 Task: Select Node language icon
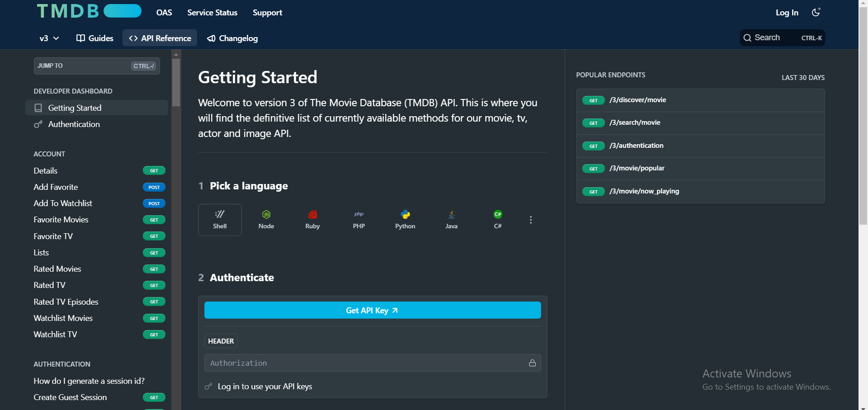pos(266,220)
